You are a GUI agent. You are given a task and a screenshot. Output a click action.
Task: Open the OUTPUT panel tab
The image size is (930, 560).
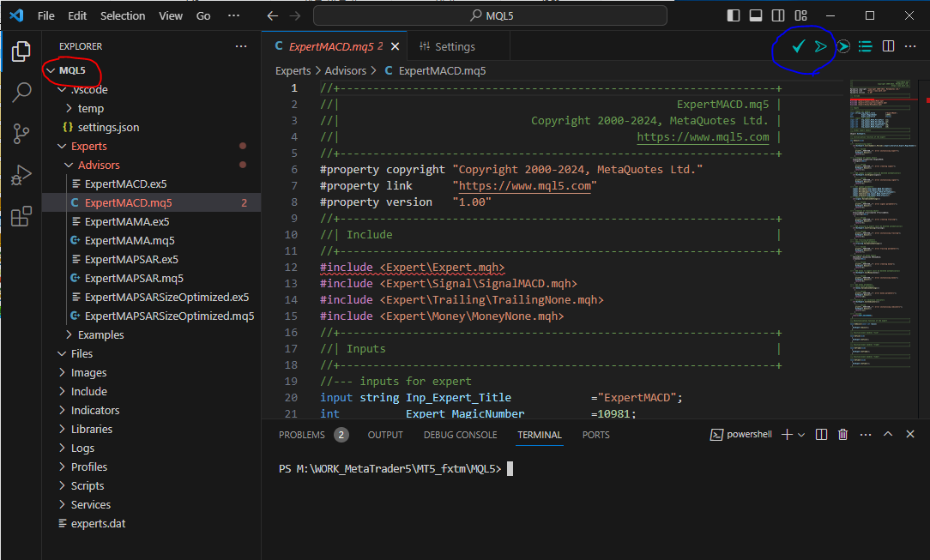(x=385, y=435)
